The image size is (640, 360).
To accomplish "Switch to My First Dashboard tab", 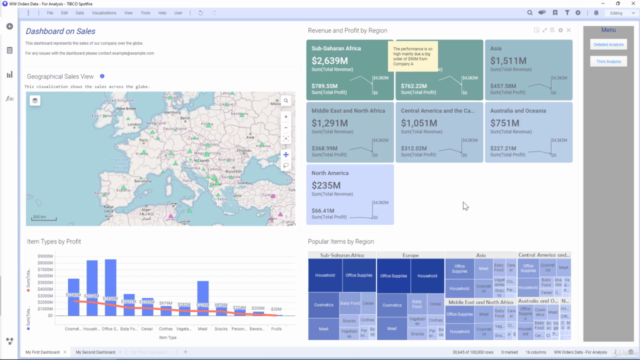I will click(x=42, y=352).
